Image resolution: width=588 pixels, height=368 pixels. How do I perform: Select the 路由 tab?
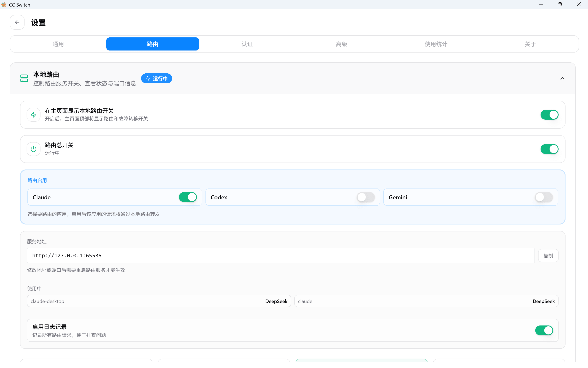(x=153, y=44)
